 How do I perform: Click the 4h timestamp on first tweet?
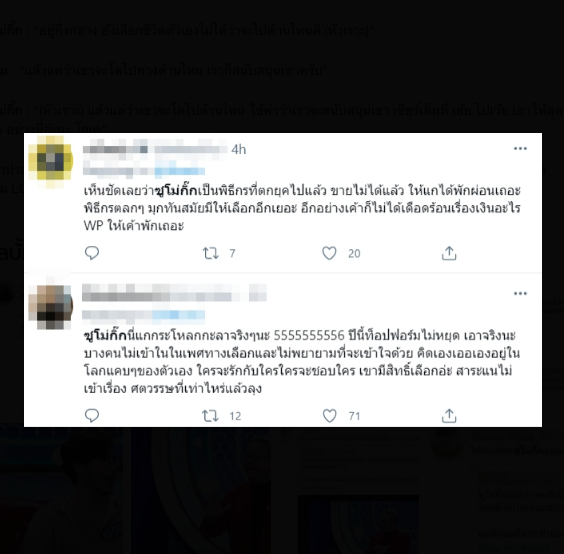point(238,149)
